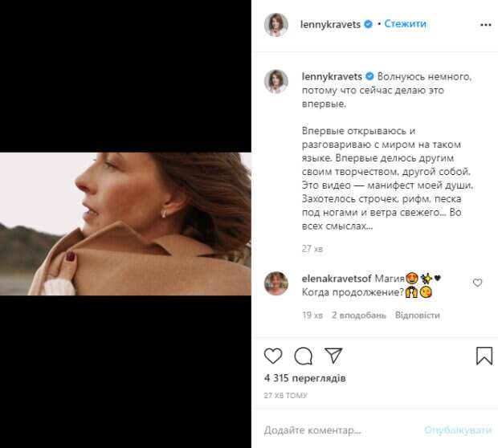
Task: Open lennykravets username in header
Action: click(x=329, y=24)
